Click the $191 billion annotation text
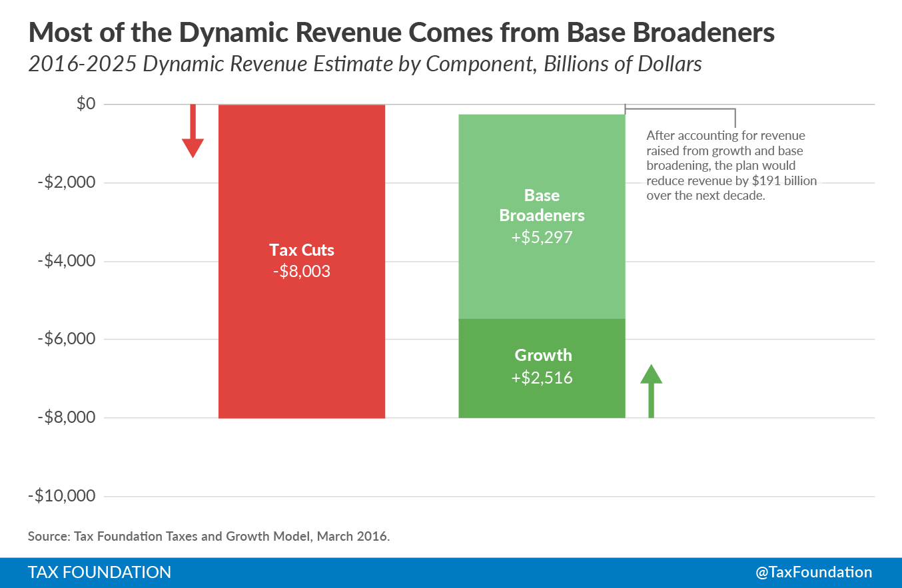The width and height of the screenshot is (902, 588). coord(731,165)
